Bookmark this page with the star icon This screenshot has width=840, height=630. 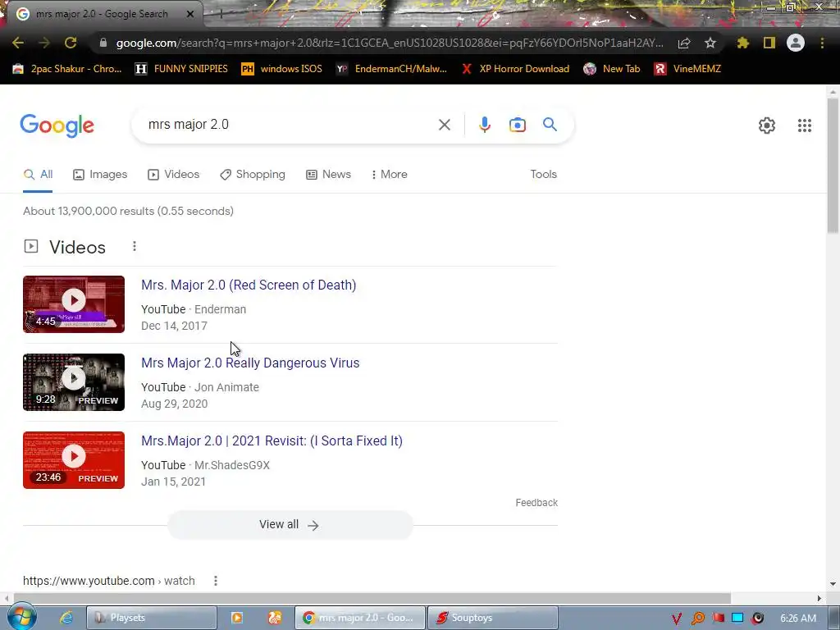click(710, 43)
